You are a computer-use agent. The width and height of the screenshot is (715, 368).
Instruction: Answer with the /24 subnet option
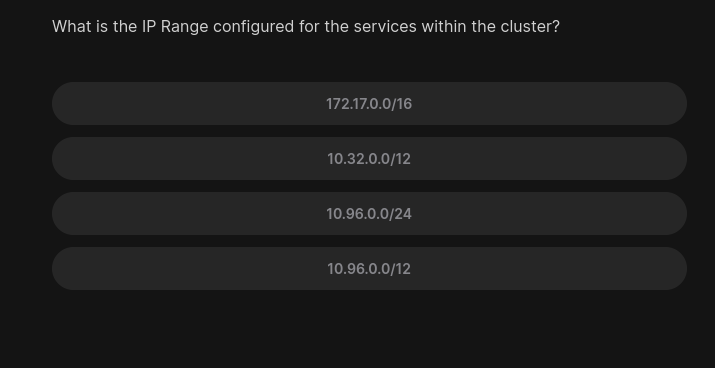tap(369, 213)
